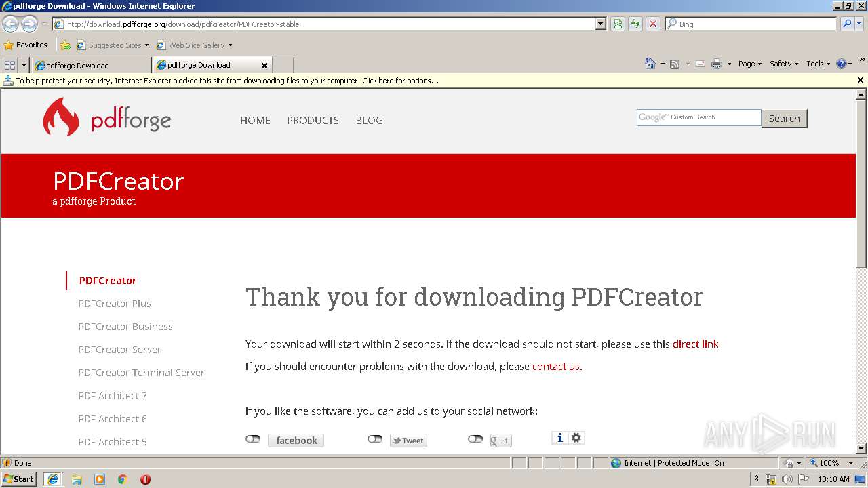Viewport: 868px width, 488px height.
Task: Open PRODUCTS in site navigation
Action: [313, 120]
